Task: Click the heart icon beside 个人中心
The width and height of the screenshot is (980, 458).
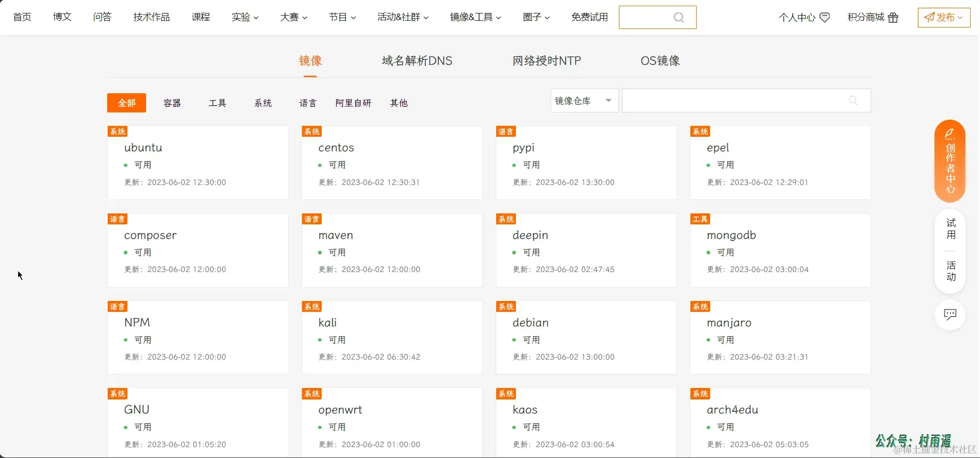Action: pos(825,18)
